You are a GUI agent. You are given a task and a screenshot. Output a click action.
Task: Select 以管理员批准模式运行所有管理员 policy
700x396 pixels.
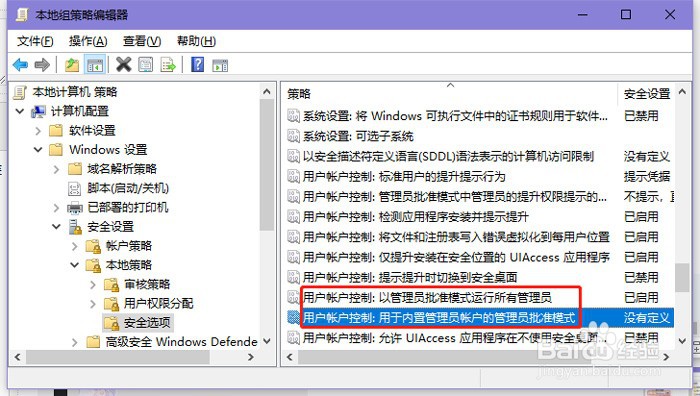[479, 297]
